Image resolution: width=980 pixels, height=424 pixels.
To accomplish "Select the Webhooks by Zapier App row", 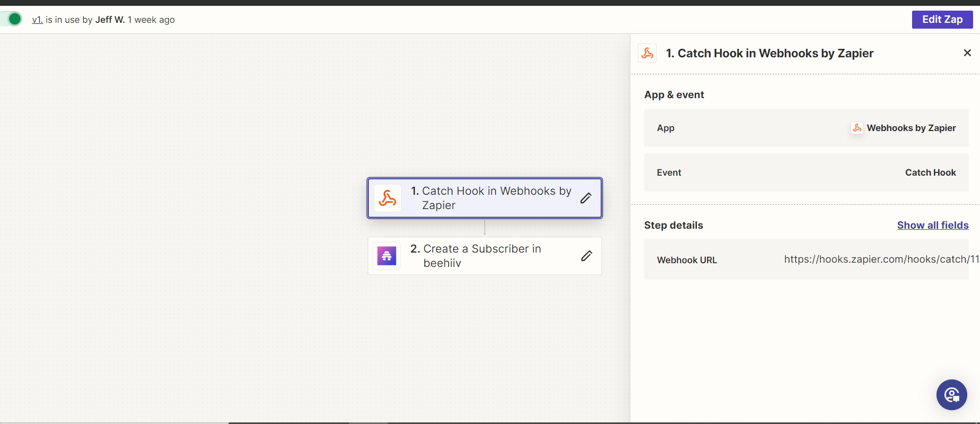I will click(806, 128).
